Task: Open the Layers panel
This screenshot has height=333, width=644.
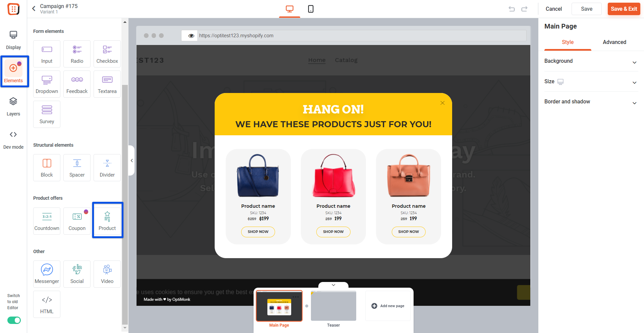Action: pos(13,106)
